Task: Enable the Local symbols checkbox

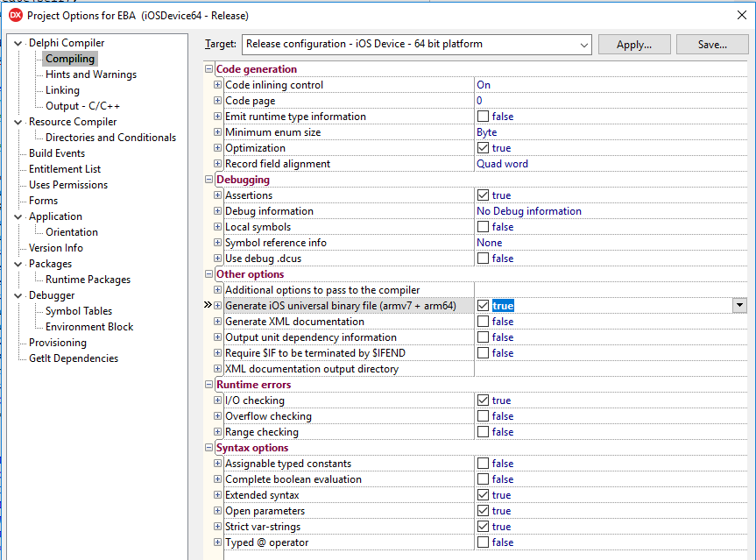Action: pyautogui.click(x=483, y=227)
